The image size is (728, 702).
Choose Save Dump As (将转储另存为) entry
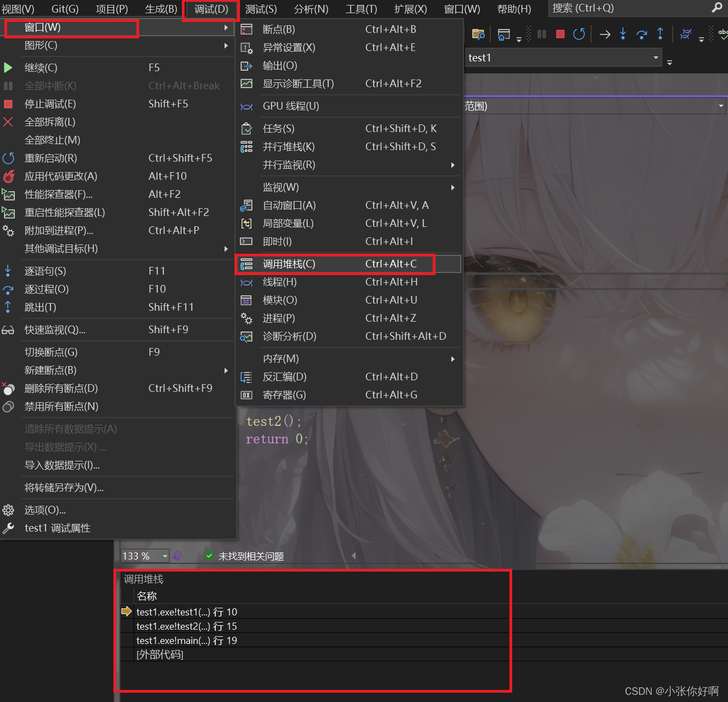[118, 488]
